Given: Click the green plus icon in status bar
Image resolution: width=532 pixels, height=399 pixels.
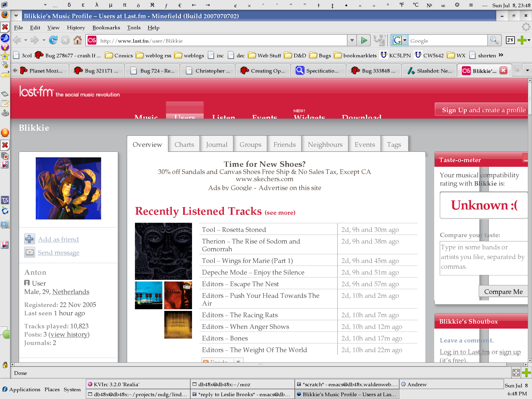Looking at the screenshot, I should [x=526, y=373].
